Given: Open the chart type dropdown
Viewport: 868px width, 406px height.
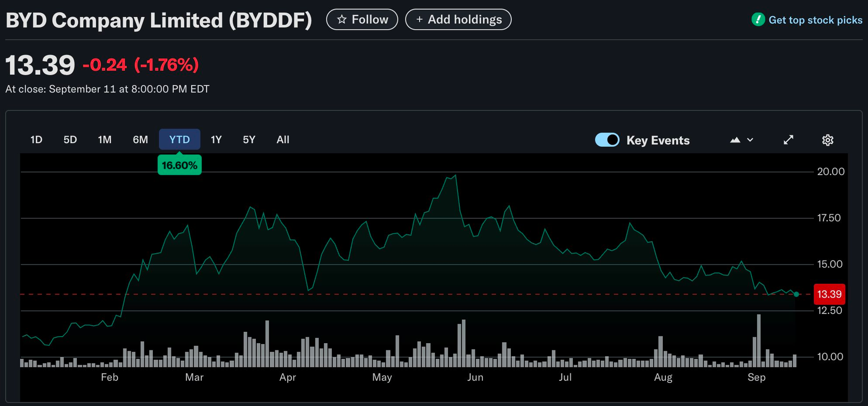Looking at the screenshot, I should (x=741, y=140).
